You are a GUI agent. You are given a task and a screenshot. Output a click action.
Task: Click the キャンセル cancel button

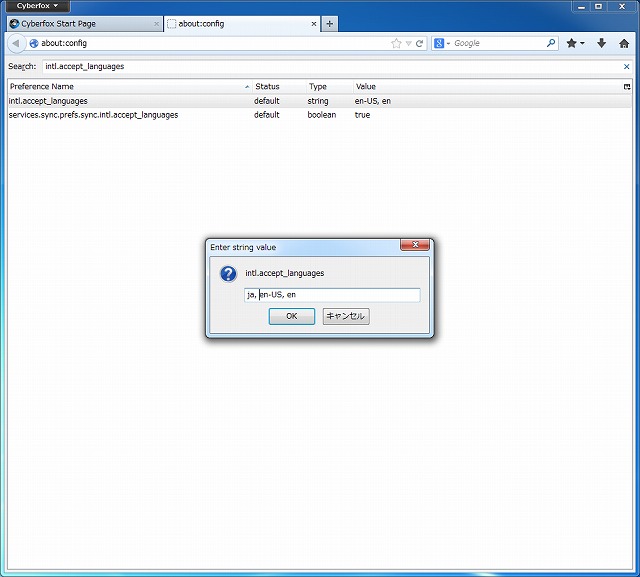(346, 316)
